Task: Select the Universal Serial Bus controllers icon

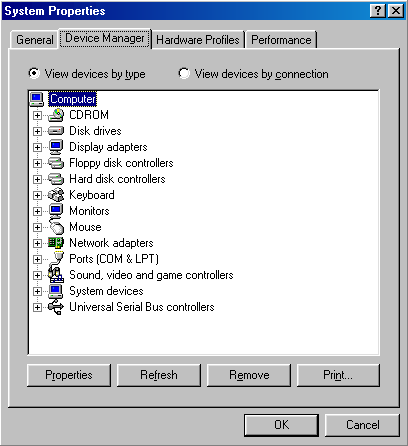Action: click(56, 307)
